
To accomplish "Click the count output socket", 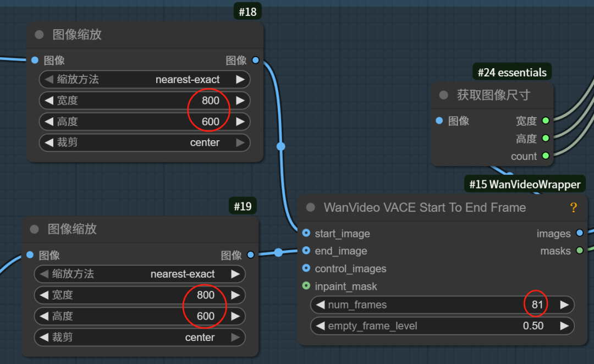I will click(x=545, y=156).
